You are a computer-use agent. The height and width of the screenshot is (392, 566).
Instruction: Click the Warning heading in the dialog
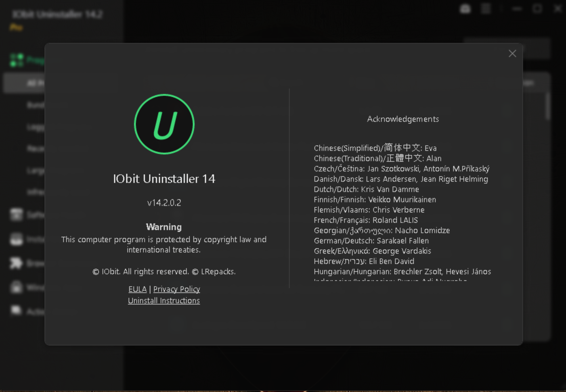pos(164,227)
